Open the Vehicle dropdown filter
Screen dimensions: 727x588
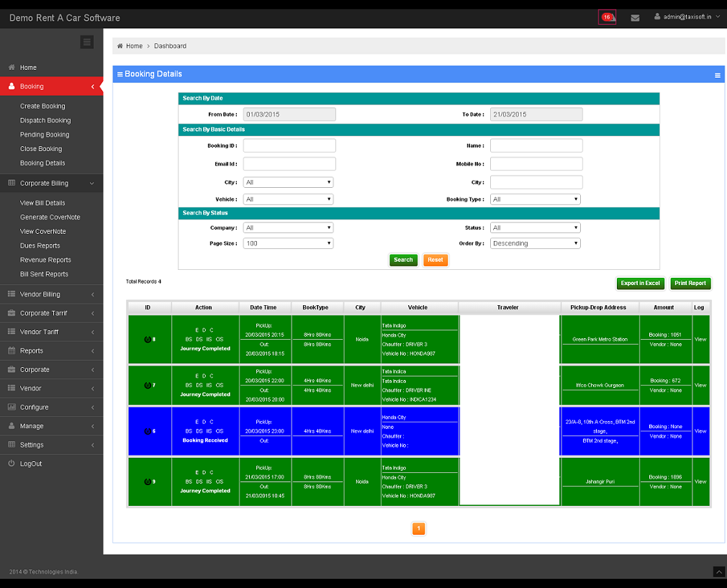click(x=288, y=199)
